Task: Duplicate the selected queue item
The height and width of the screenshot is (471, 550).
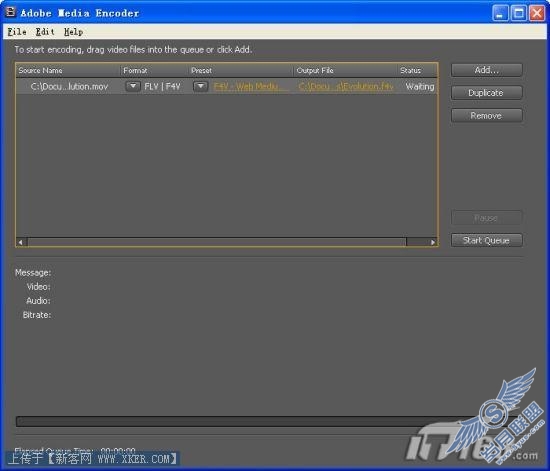Action: pyautogui.click(x=487, y=93)
